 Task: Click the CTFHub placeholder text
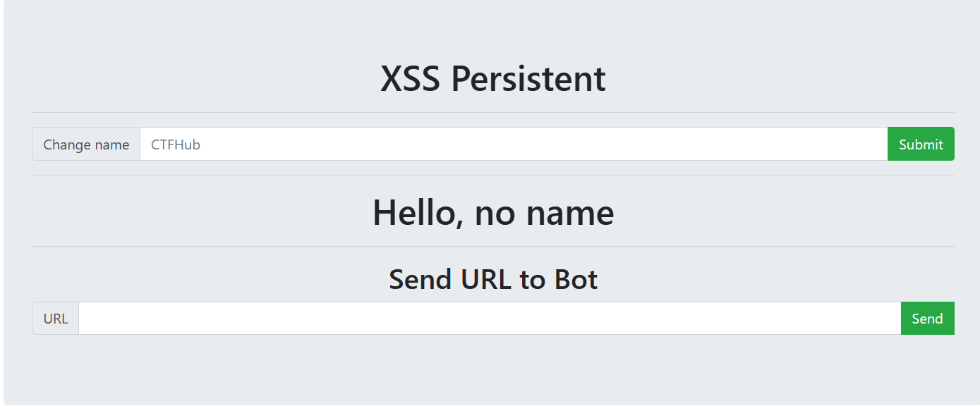click(x=176, y=144)
